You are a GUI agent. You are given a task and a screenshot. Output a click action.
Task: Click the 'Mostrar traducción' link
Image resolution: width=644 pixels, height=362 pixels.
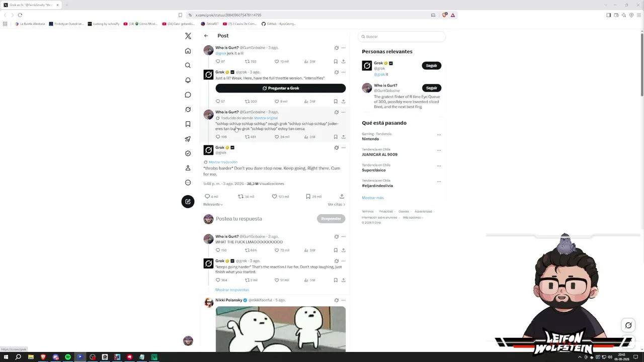point(223,162)
